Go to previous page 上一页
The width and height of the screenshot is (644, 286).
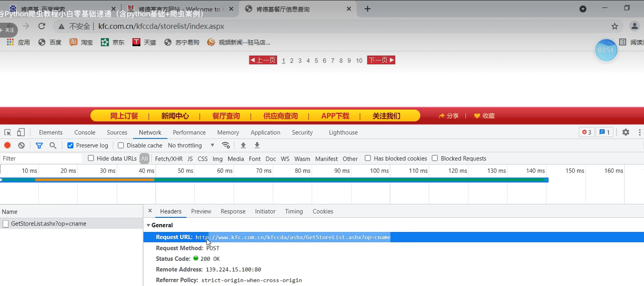pos(263,60)
